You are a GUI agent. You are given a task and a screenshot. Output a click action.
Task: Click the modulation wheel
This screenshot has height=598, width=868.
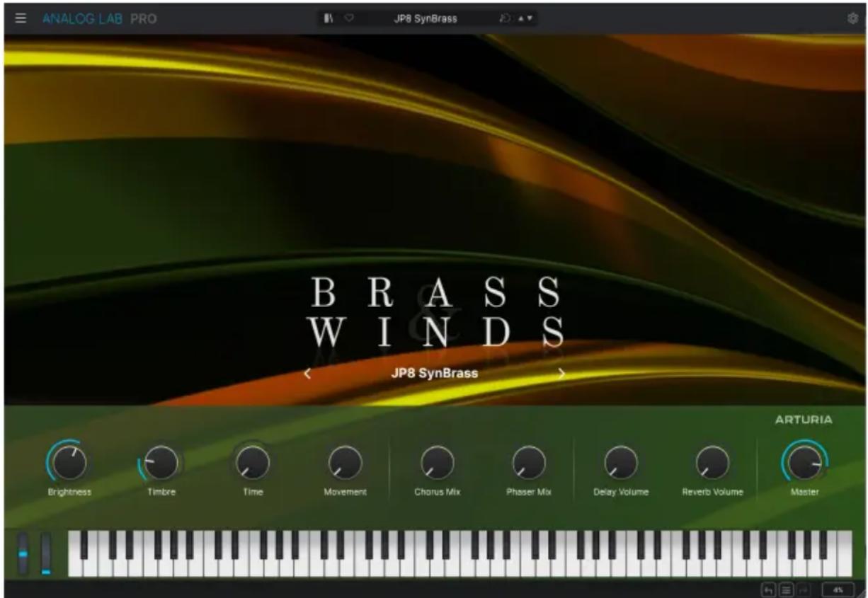tap(46, 553)
